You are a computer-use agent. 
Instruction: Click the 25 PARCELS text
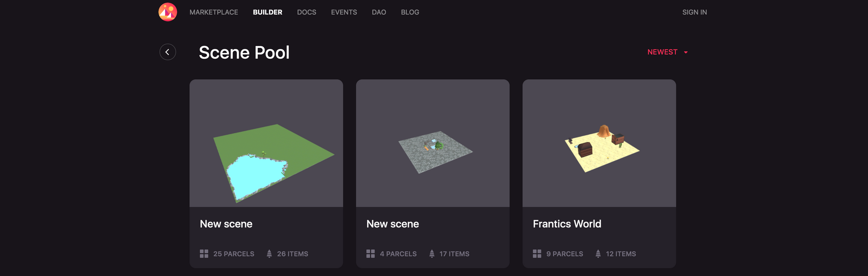[233, 254]
